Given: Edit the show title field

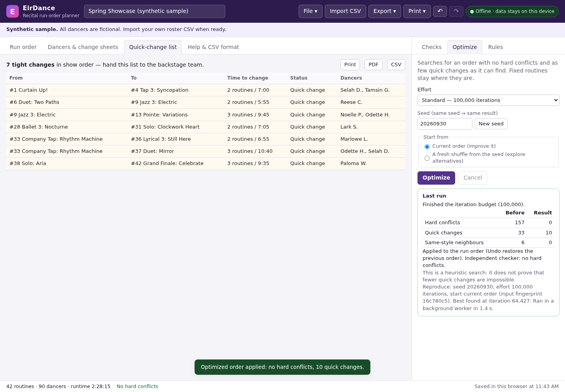Looking at the screenshot, I should click(155, 11).
